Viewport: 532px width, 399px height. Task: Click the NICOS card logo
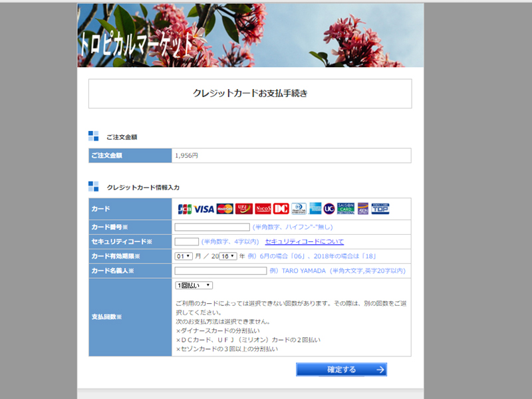point(263,209)
